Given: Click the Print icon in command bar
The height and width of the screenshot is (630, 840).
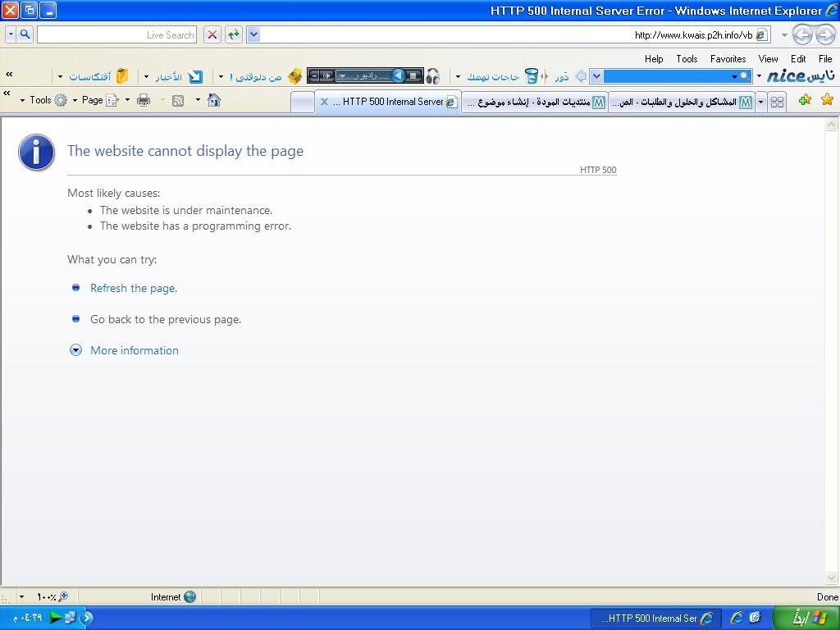Looking at the screenshot, I should 144,100.
